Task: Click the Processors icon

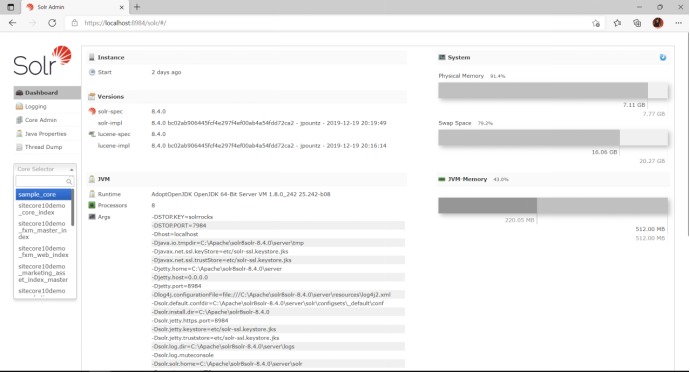Action: point(92,205)
